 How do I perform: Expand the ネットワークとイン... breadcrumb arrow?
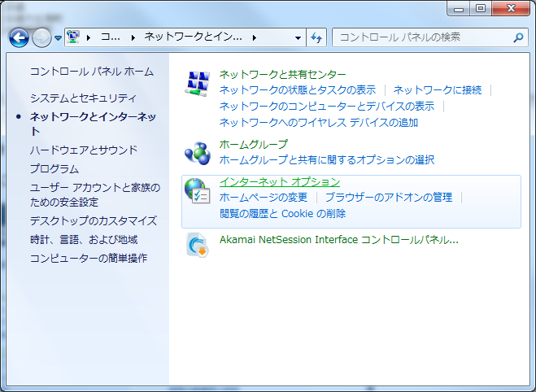255,37
